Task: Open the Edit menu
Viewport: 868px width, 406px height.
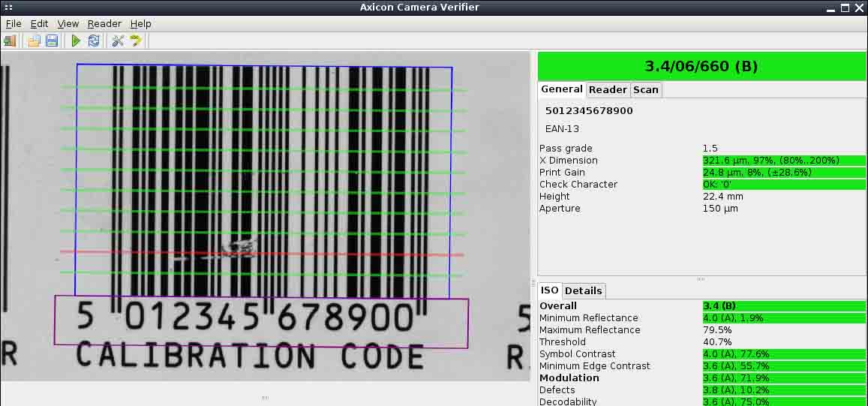Action: tap(39, 24)
